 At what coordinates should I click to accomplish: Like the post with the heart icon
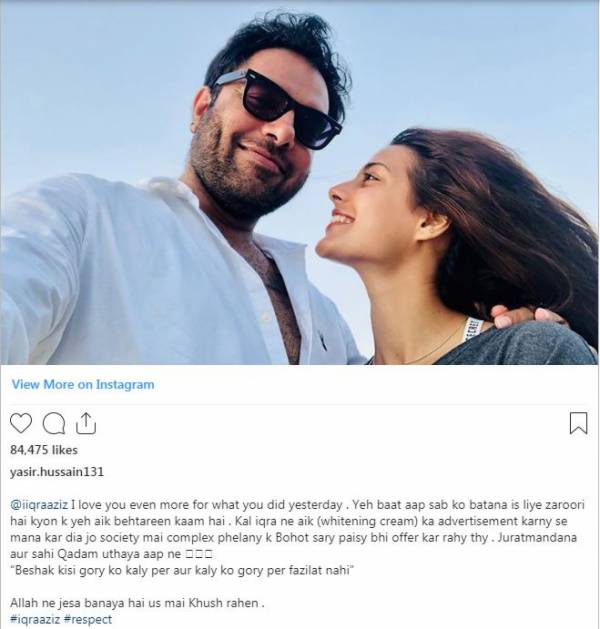[21, 423]
